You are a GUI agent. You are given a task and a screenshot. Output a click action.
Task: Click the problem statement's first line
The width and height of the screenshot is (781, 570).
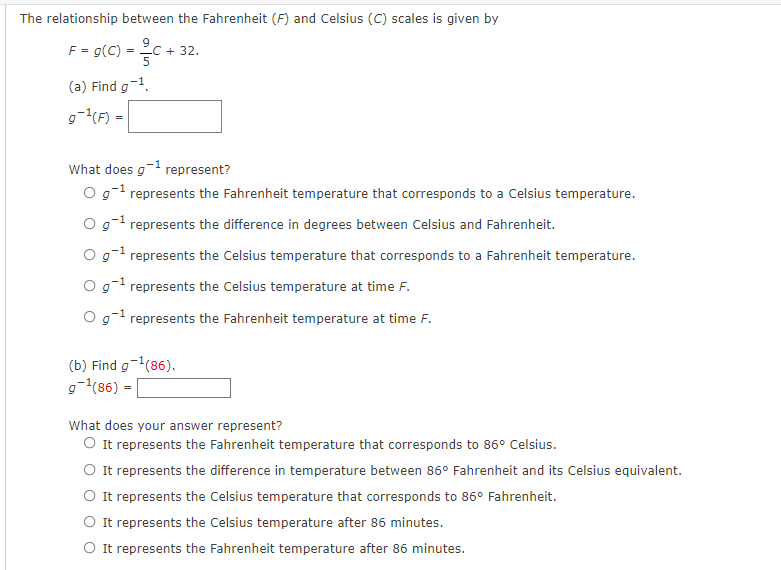pyautogui.click(x=259, y=19)
